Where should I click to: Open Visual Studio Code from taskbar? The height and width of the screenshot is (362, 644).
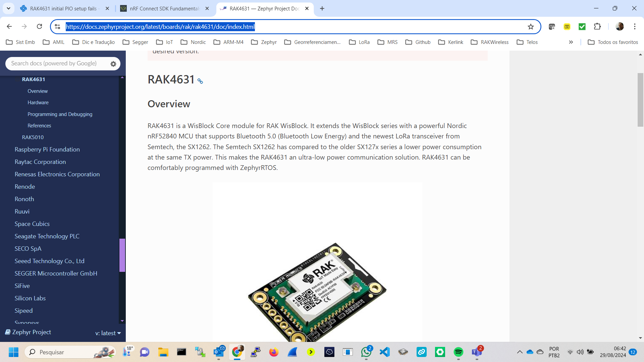tap(384, 352)
